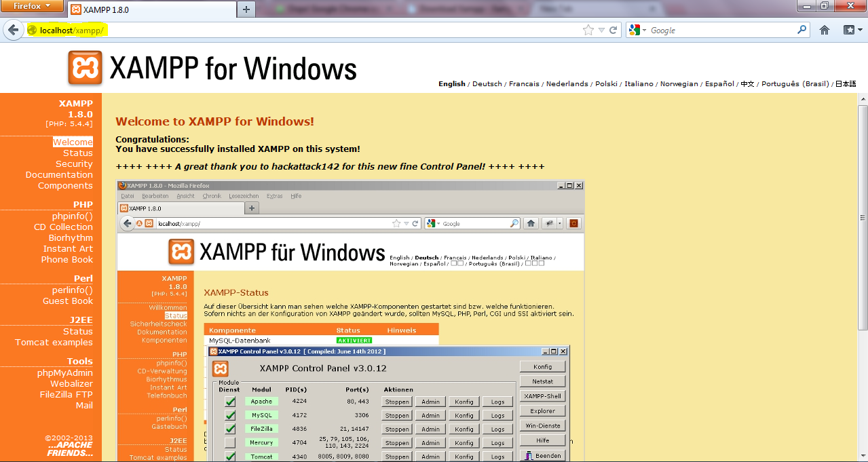Screen dimensions: 868x462
Task: Open the address bar history dropdown arrow
Action: tap(601, 31)
